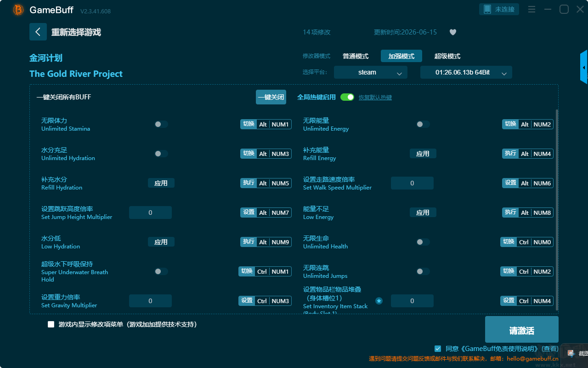Viewport: 588px width, 368px height.
Task: Click Unlimited Health hotkey Ctrl NUM0
Action: click(x=527, y=242)
